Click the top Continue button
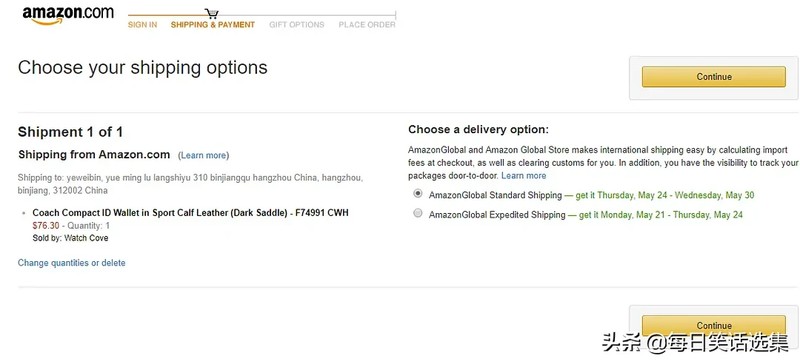The width and height of the screenshot is (800, 364). (713, 77)
